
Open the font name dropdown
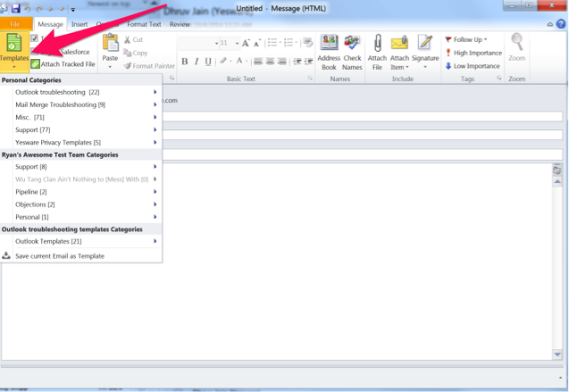pyautogui.click(x=217, y=43)
